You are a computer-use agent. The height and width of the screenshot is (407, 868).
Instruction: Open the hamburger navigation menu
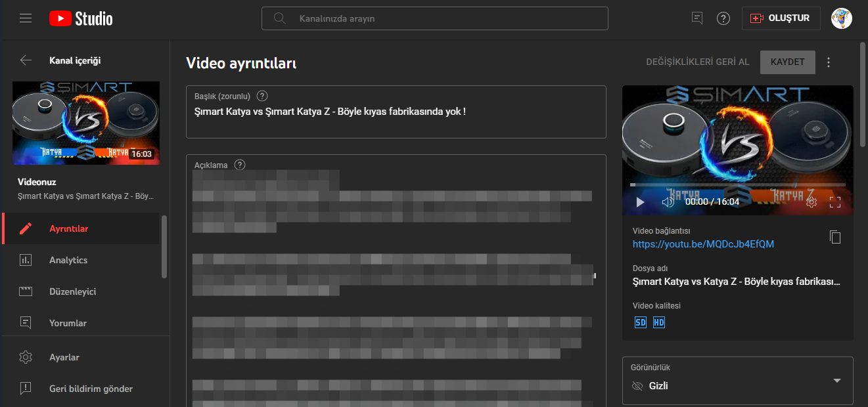point(26,18)
